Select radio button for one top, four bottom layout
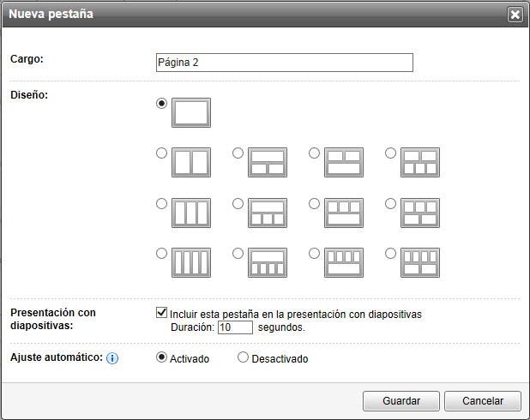Screen dimensions: 530x420 point(238,254)
